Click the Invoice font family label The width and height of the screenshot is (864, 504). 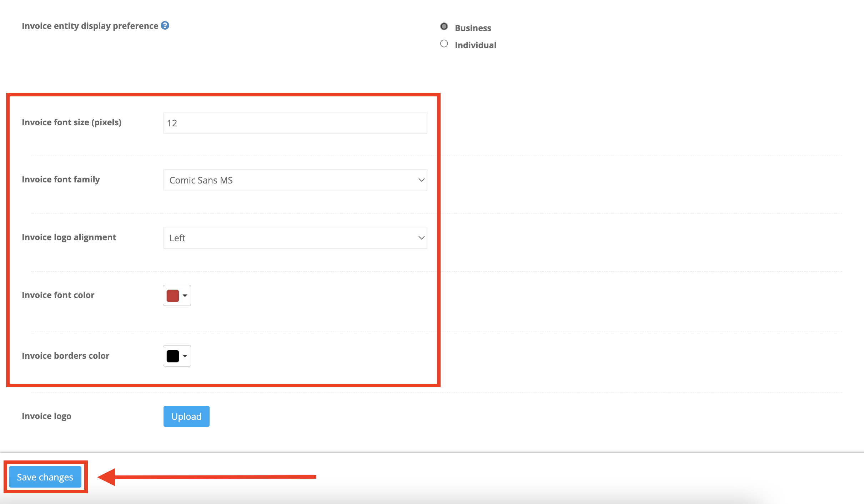point(61,180)
